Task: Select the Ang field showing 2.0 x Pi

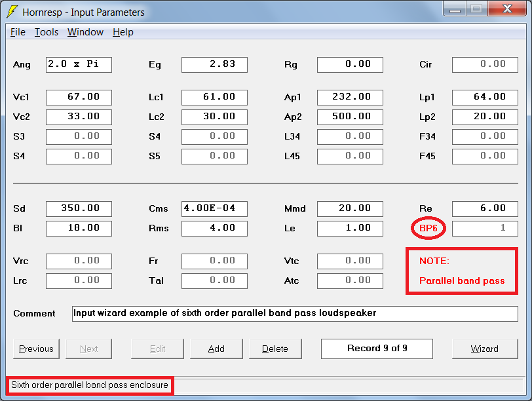Action: 79,65
